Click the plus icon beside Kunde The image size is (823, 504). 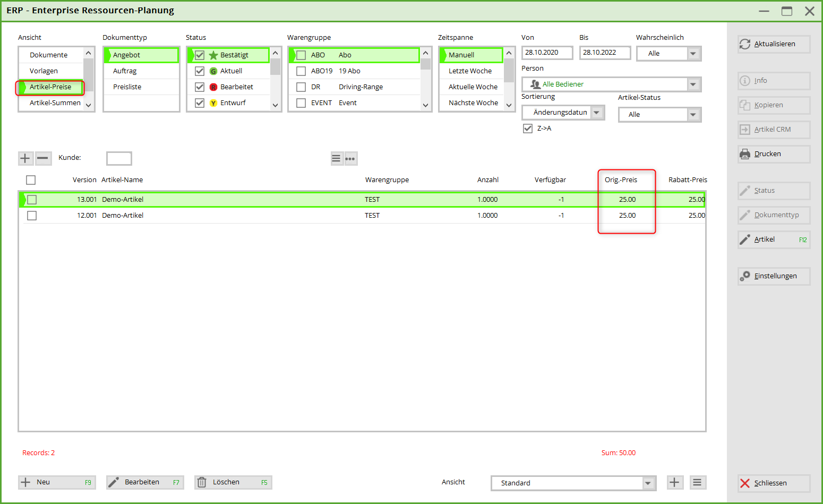click(25, 158)
